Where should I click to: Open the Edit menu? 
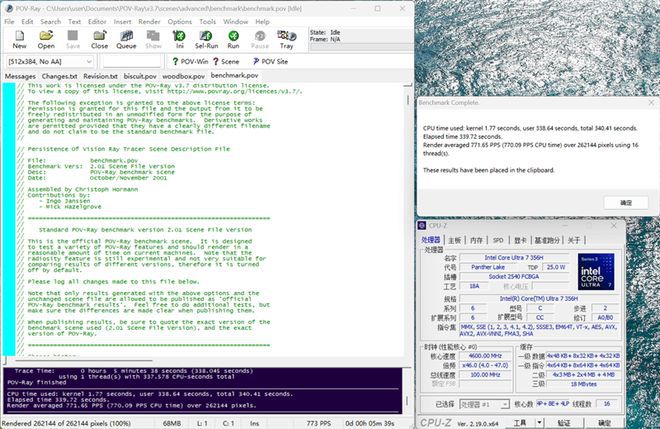[x=27, y=21]
